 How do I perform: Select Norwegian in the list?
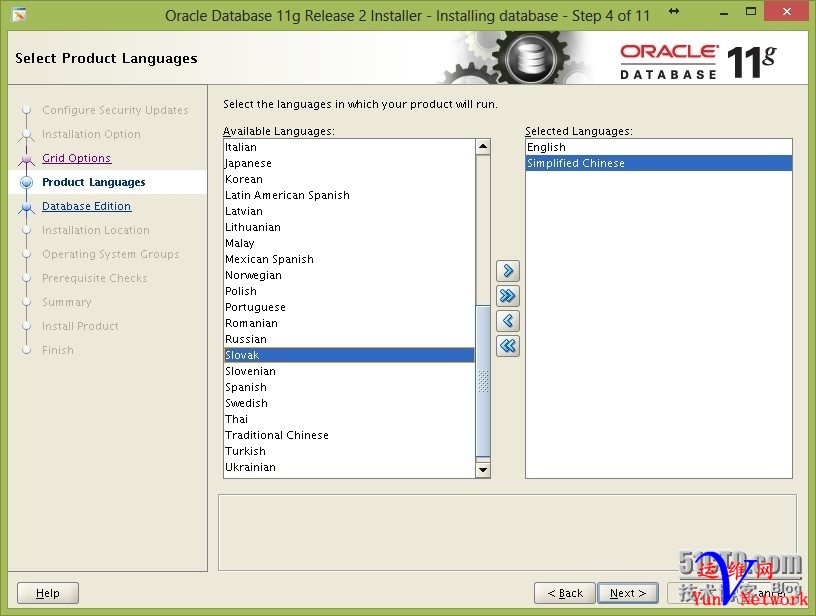pyautogui.click(x=349, y=275)
